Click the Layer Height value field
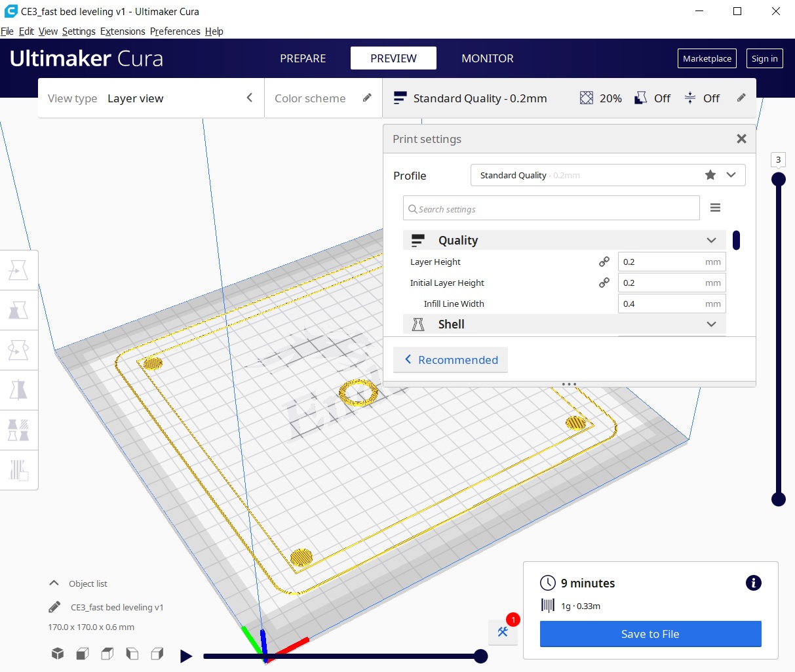Image resolution: width=795 pixels, height=672 pixels. [672, 262]
